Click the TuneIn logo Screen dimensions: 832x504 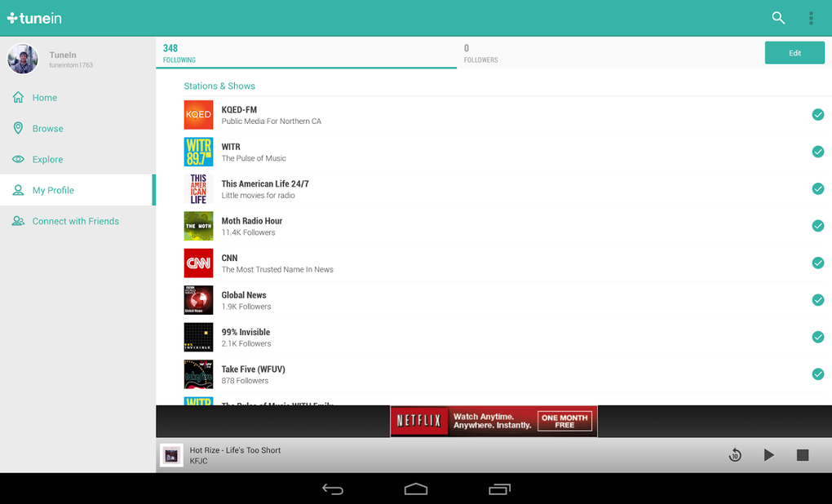tap(33, 17)
